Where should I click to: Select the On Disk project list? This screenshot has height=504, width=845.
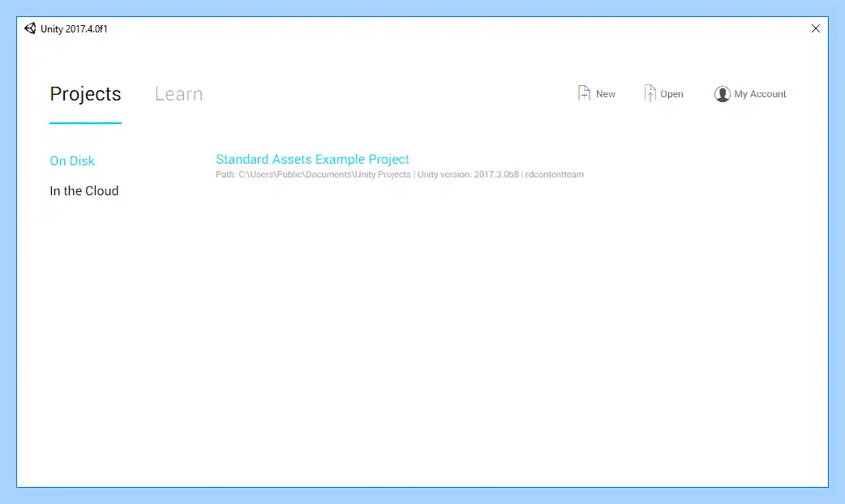(72, 160)
